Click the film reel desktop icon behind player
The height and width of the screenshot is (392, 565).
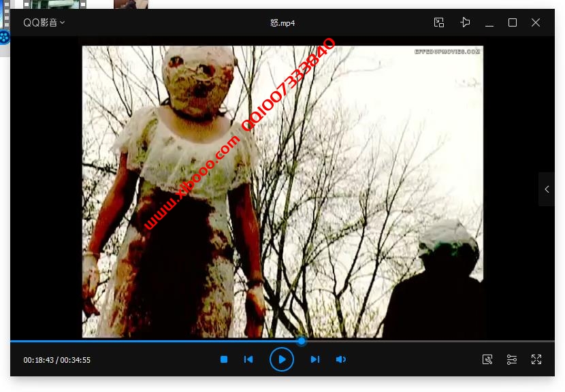point(5,37)
